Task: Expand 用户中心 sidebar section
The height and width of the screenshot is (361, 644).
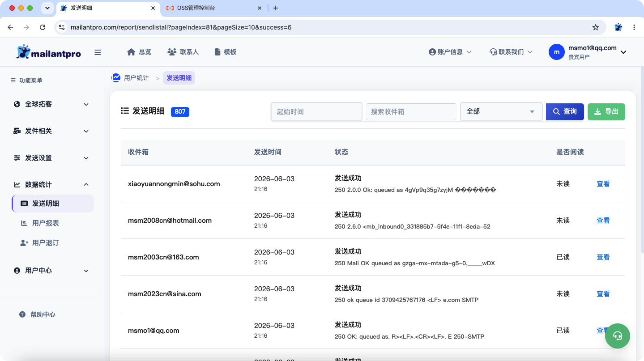Action: [x=51, y=271]
